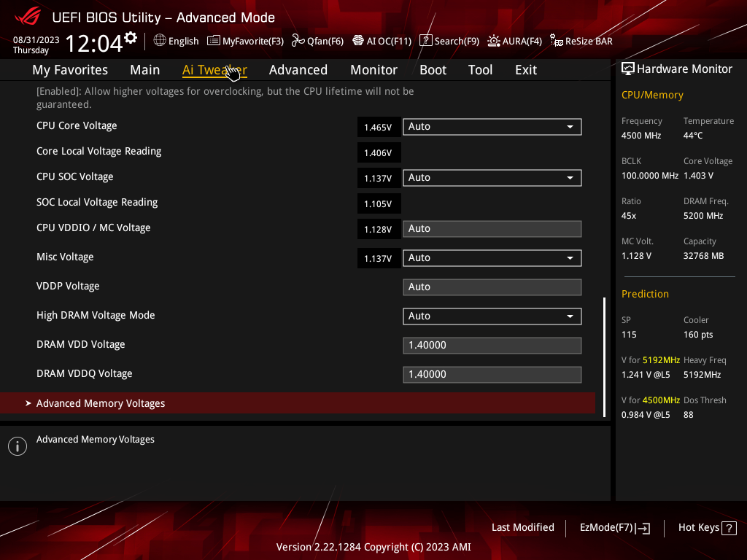747x560 pixels.
Task: Click the 32768 MB capacity value
Action: [x=703, y=256]
